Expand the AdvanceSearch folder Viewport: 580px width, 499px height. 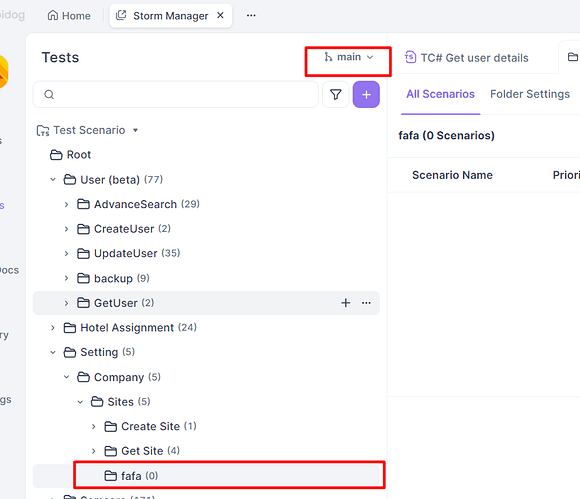pos(67,204)
